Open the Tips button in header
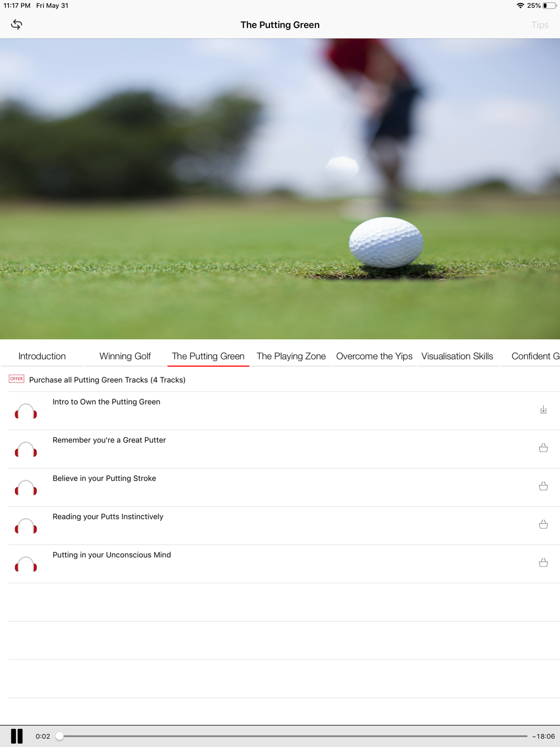 [x=540, y=25]
